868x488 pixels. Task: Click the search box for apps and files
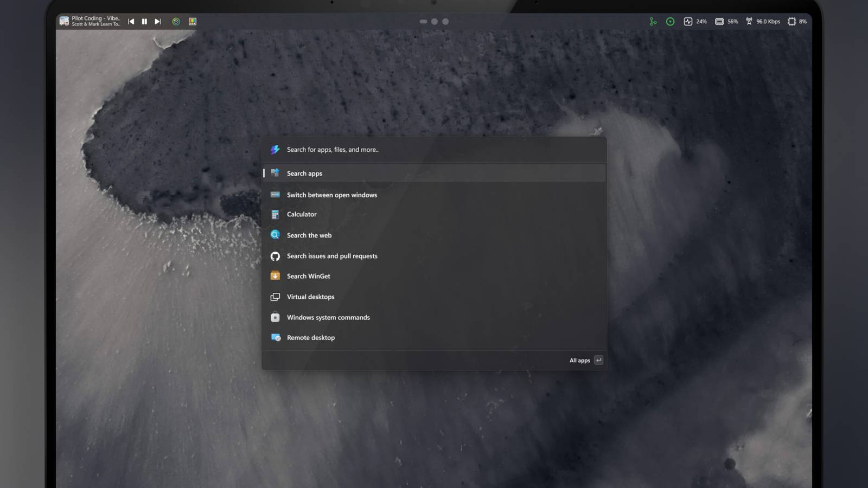pyautogui.click(x=434, y=150)
